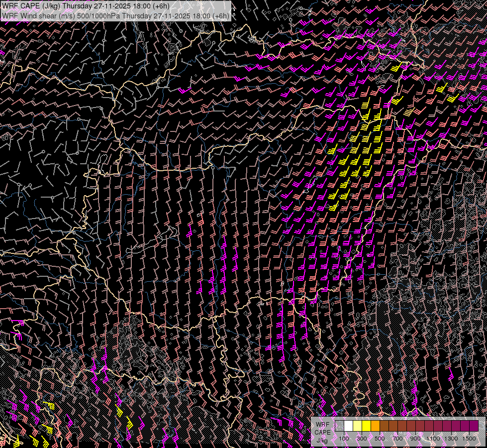Click the white swatch in CAPE legend
The width and height of the screenshot is (487, 448).
[x=348, y=426]
